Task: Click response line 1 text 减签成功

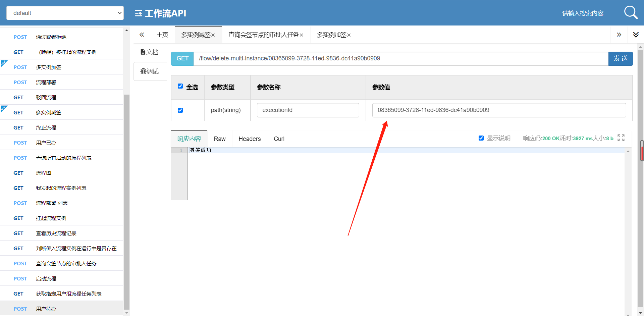Action: pos(200,150)
